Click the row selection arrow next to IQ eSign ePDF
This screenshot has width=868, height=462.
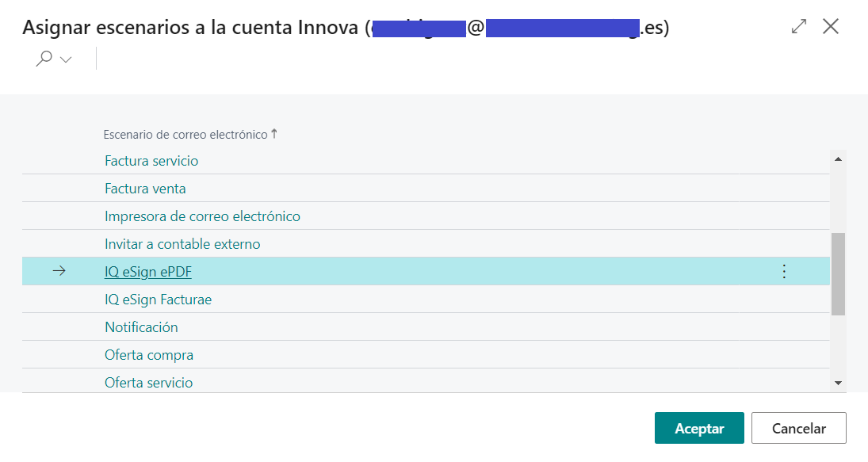click(x=59, y=271)
